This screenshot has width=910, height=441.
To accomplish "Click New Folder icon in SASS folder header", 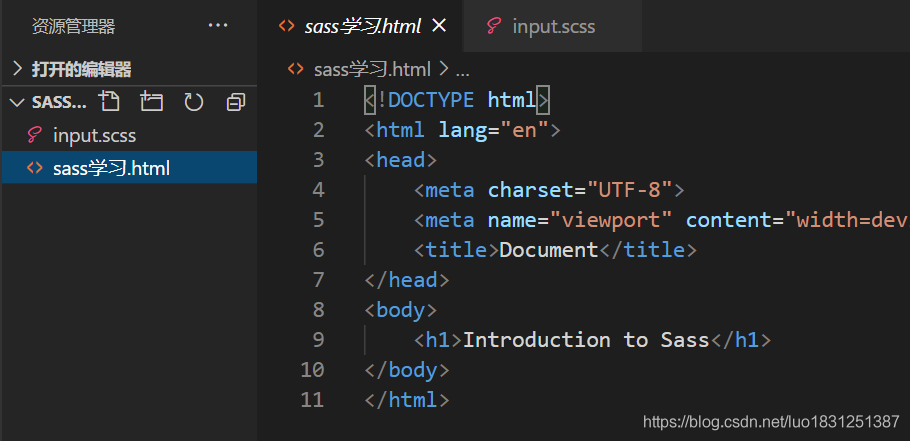I will tap(151, 102).
